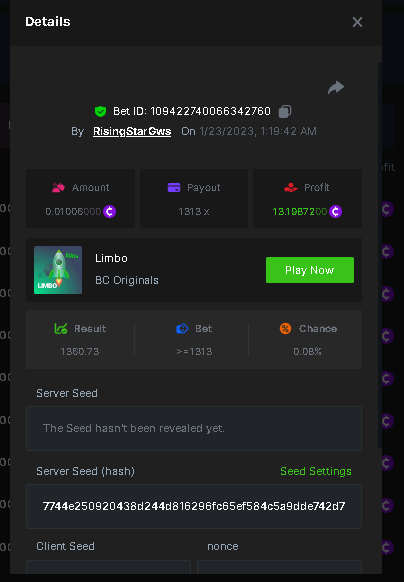Click the Payout card icon
This screenshot has height=582, width=404.
tap(174, 187)
